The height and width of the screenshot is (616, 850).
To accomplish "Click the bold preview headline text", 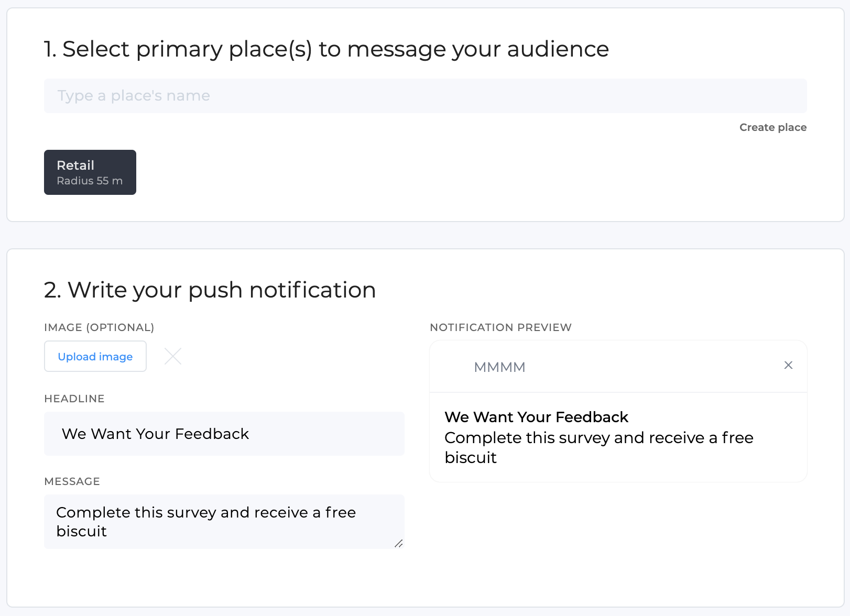I will [536, 417].
